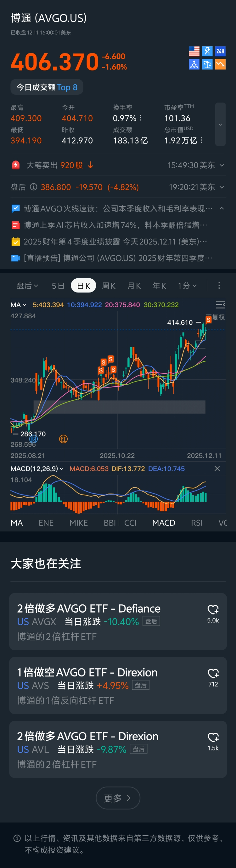Open the 1分 minute interval dropdown

coord(187,286)
